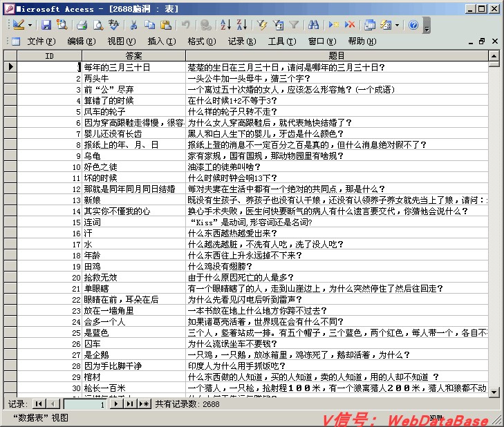Screen dimensions: 504x427
Task: Switch to Design view icon
Action: [19, 25]
